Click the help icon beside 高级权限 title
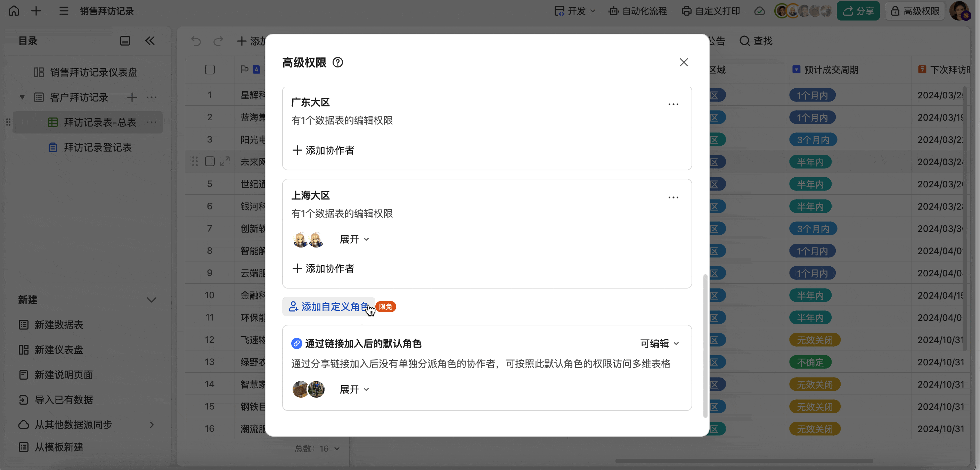The image size is (980, 470). click(x=337, y=63)
